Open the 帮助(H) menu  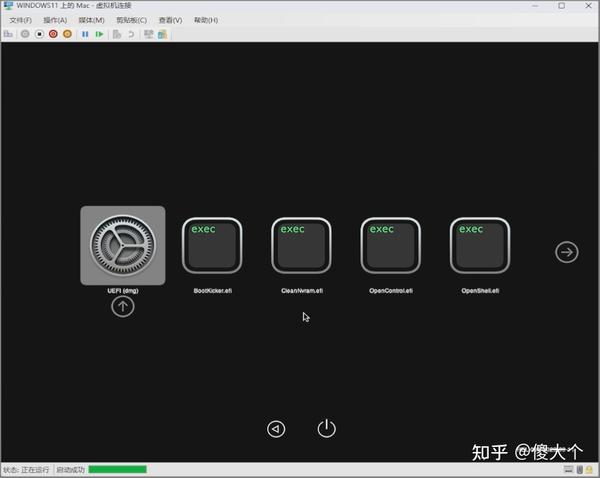(206, 20)
